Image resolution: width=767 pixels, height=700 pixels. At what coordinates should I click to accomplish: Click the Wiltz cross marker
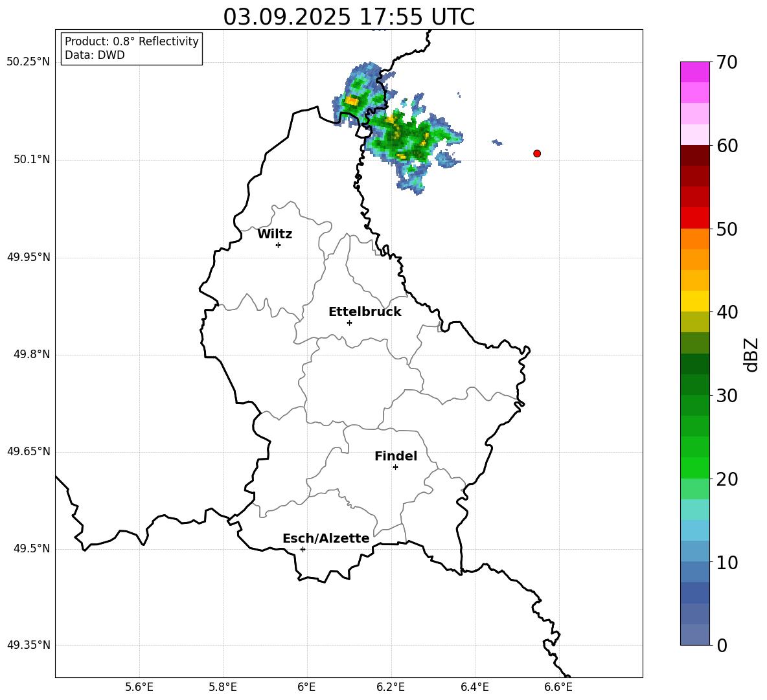[279, 245]
